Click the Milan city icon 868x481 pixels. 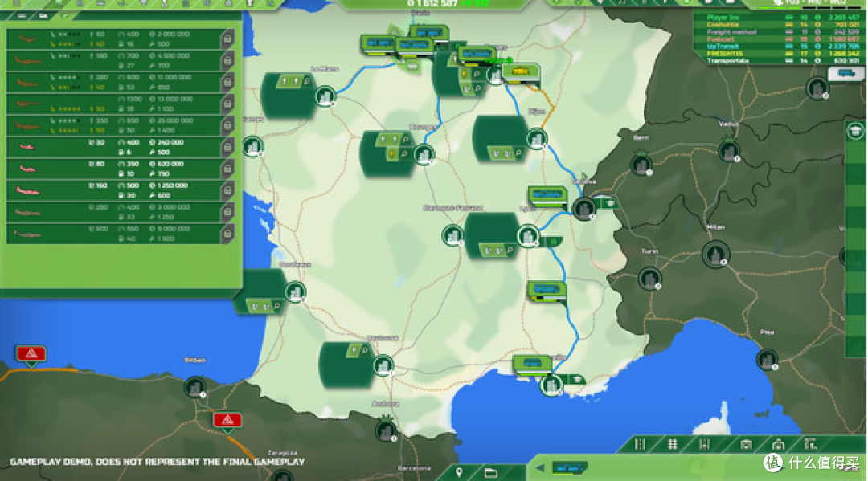click(x=716, y=255)
